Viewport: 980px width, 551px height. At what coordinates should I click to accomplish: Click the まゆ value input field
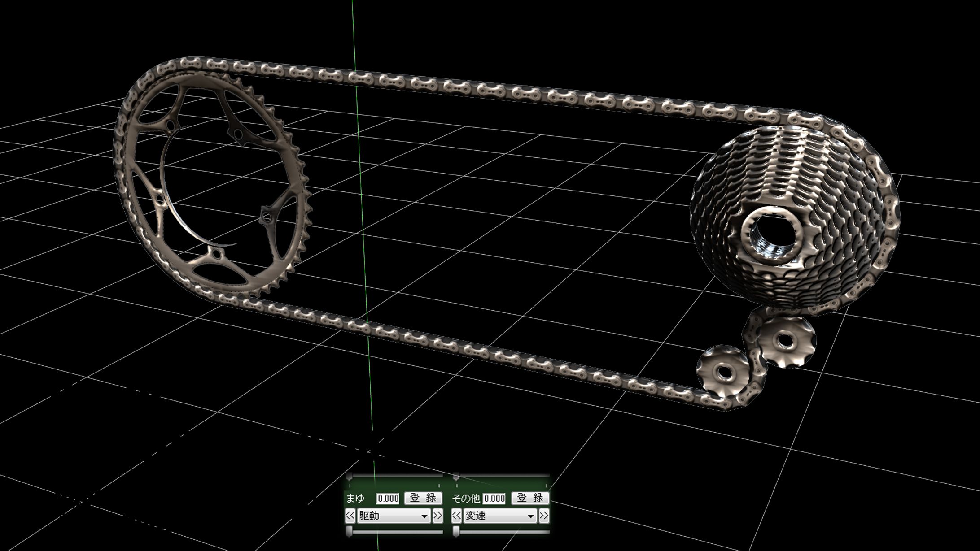pyautogui.click(x=388, y=498)
